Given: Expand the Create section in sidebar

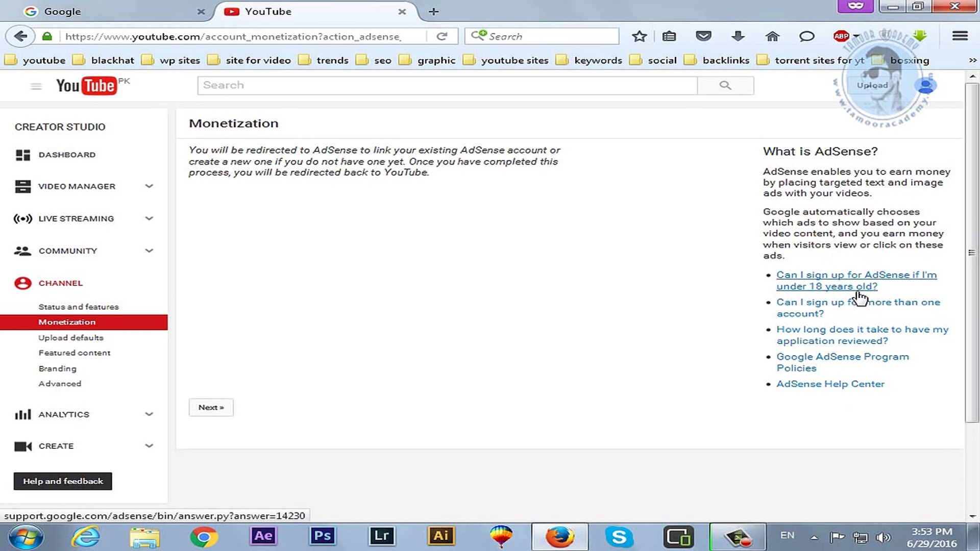Looking at the screenshot, I should 149,445.
